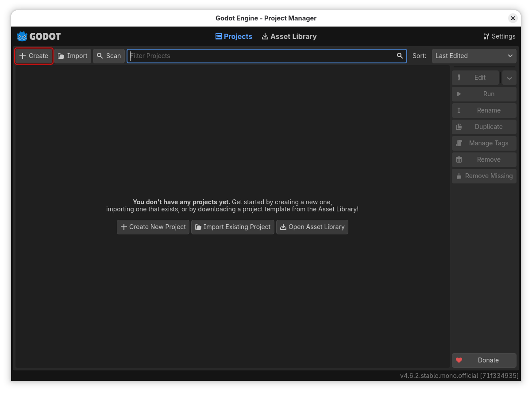Image resolution: width=532 pixels, height=393 pixels.
Task: Click the version text v4.6.2.stable.mono.official
Action: click(x=459, y=376)
